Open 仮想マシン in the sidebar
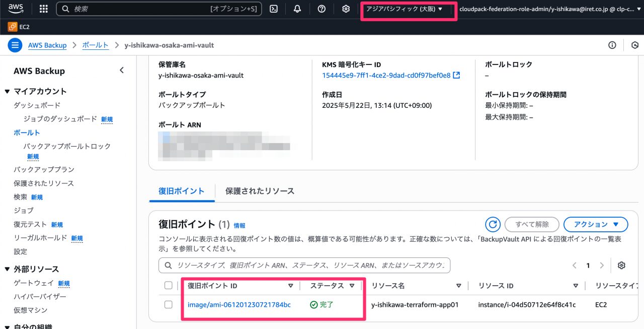Viewport: 644px width, 329px height. pos(30,310)
